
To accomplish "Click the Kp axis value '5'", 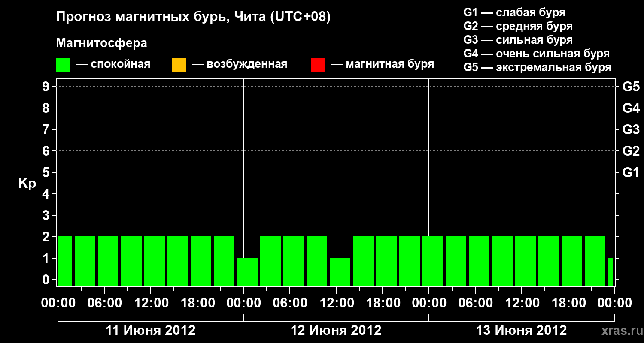I will click(47, 173).
